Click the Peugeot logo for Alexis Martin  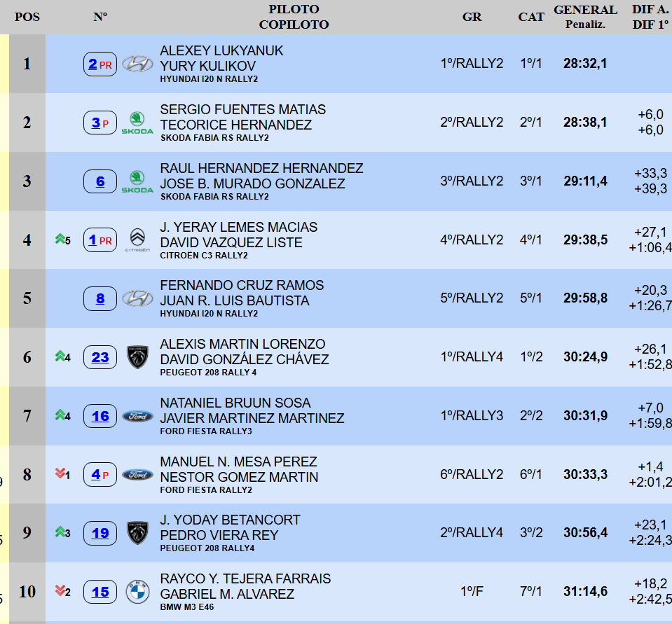(137, 357)
